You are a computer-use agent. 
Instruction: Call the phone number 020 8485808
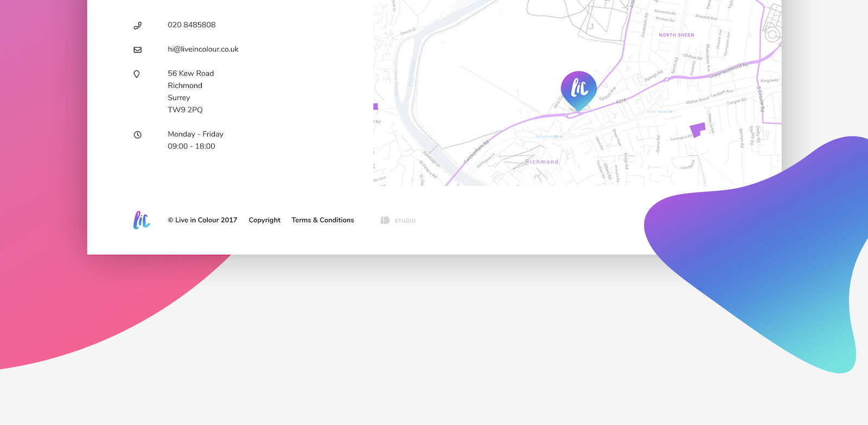click(192, 25)
